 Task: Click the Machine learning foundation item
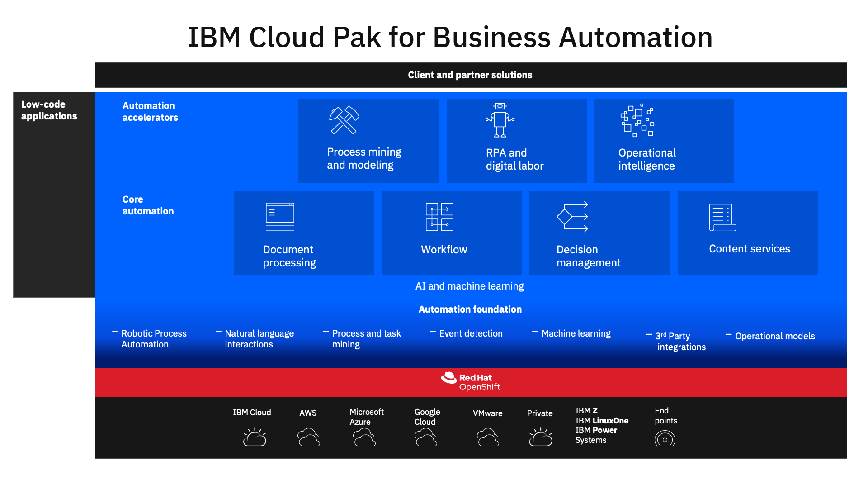pos(571,333)
